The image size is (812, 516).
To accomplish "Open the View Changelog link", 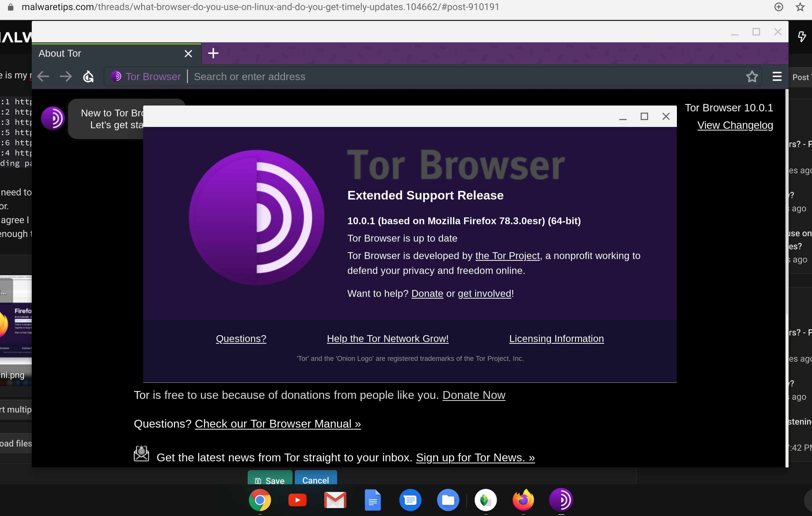I will click(x=735, y=125).
